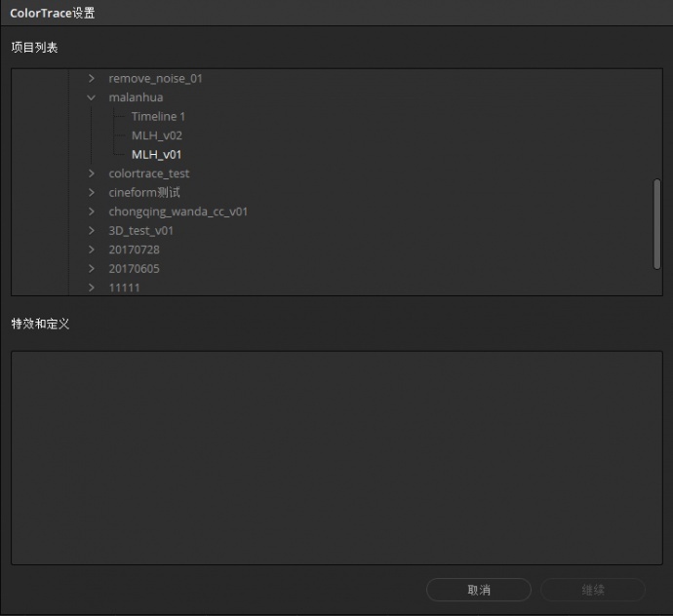Screen dimensions: 673x616
Task: Expand the 3D_test_v01 project chevron
Action: point(91,230)
